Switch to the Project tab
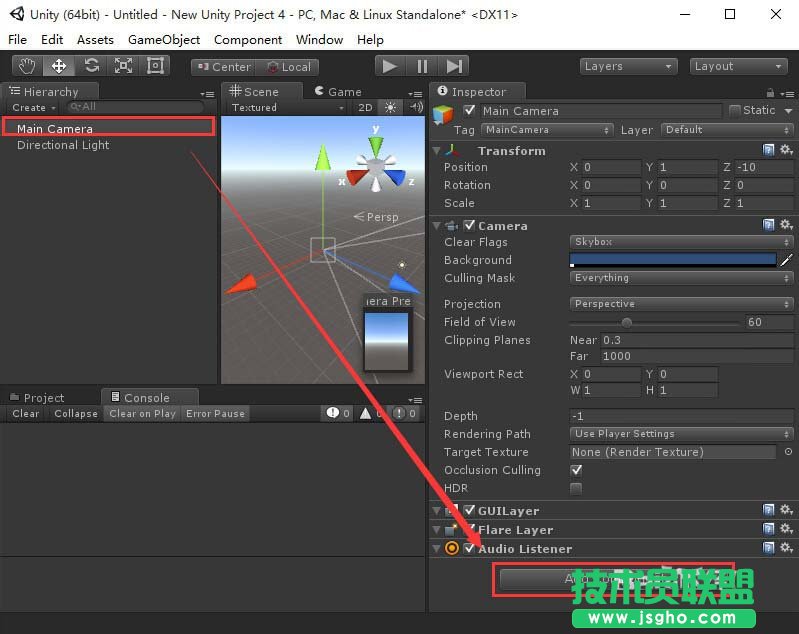This screenshot has width=799, height=634. 37,398
